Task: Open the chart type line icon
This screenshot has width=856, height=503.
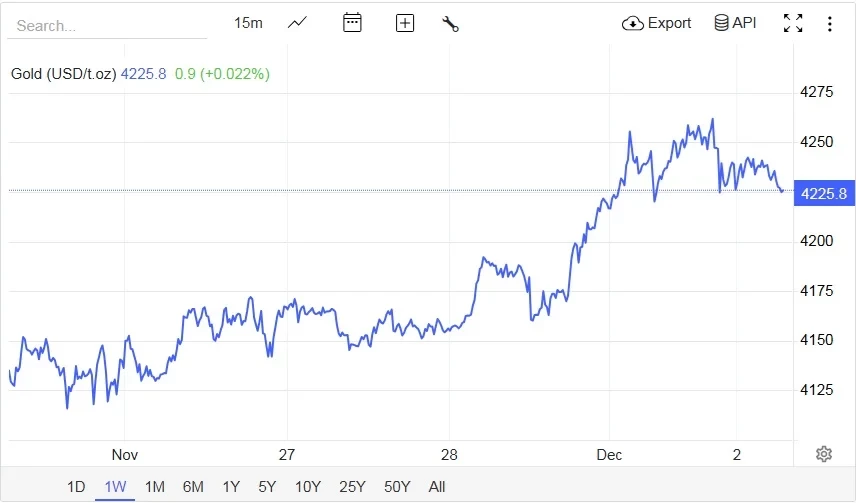Action: point(297,23)
